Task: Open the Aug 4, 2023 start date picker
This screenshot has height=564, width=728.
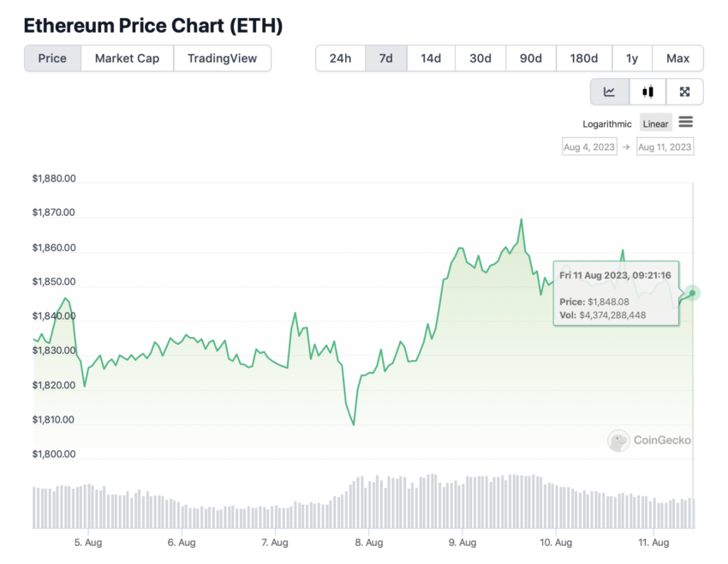Action: point(589,147)
